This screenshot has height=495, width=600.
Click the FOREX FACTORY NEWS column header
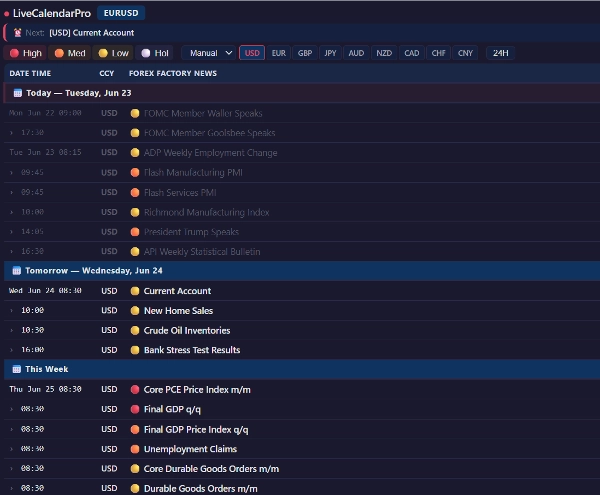173,73
